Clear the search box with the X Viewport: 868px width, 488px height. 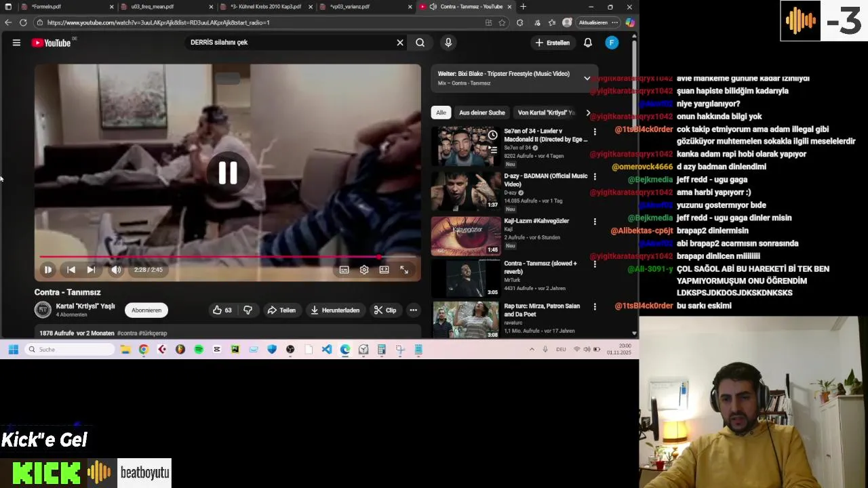tap(400, 43)
